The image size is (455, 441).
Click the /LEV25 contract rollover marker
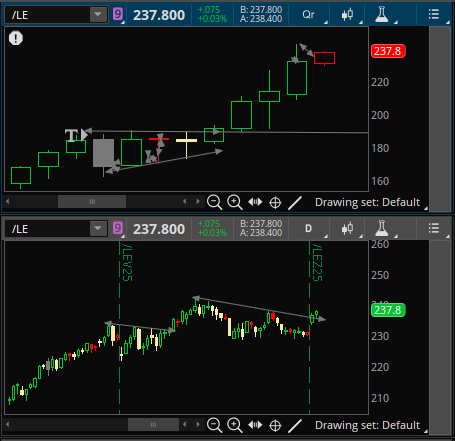127,263
